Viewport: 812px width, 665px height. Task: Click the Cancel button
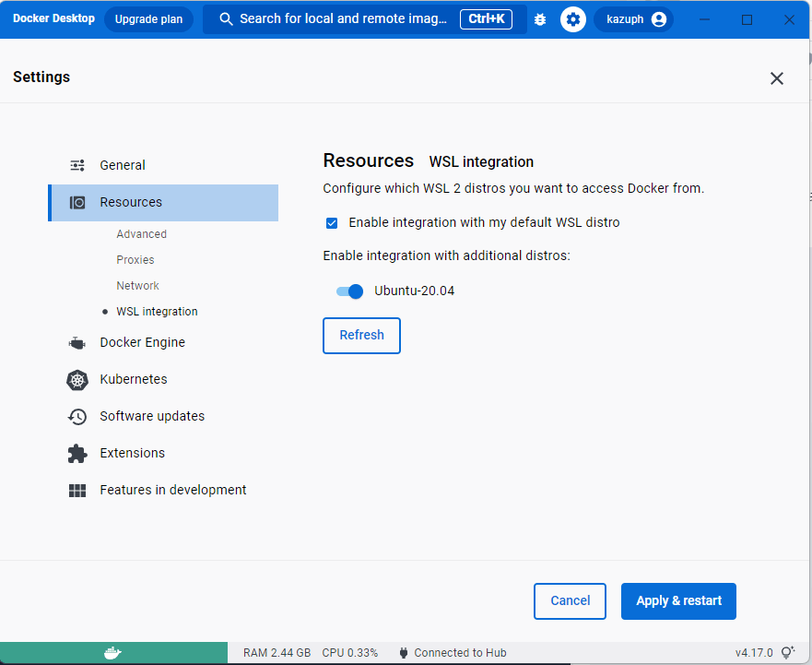tap(570, 600)
